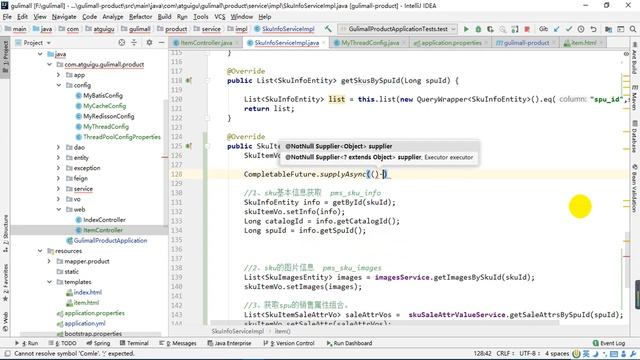Click the 4 spaces indent setting

click(x=557, y=353)
